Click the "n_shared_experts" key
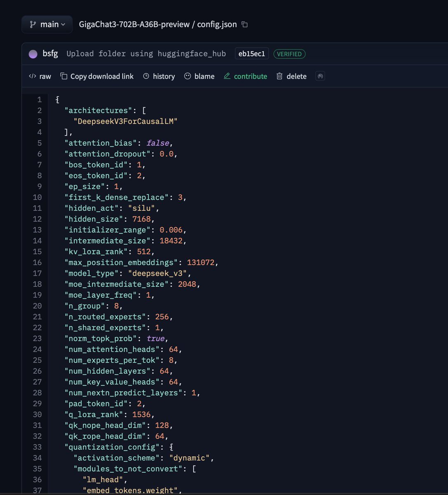This screenshot has height=495, width=448. (105, 328)
